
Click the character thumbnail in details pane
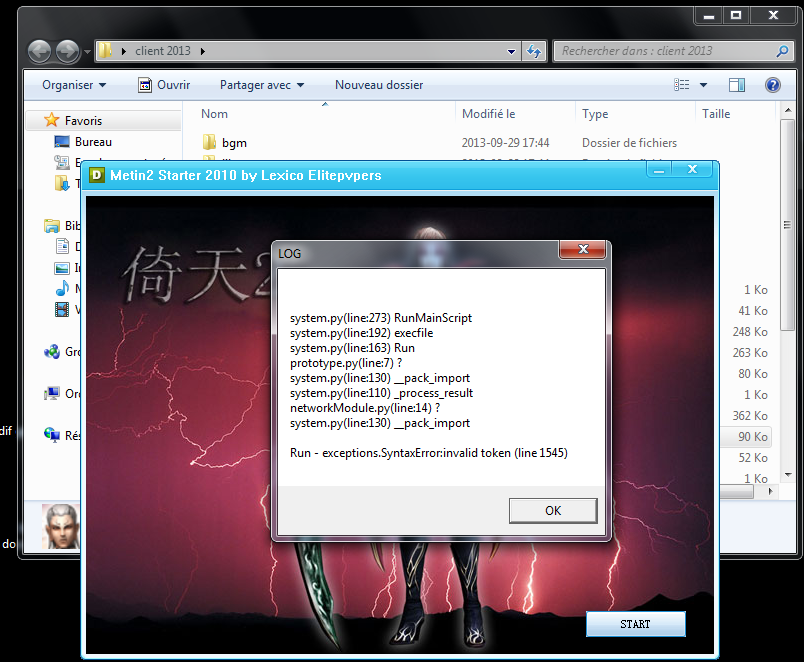coord(61,527)
